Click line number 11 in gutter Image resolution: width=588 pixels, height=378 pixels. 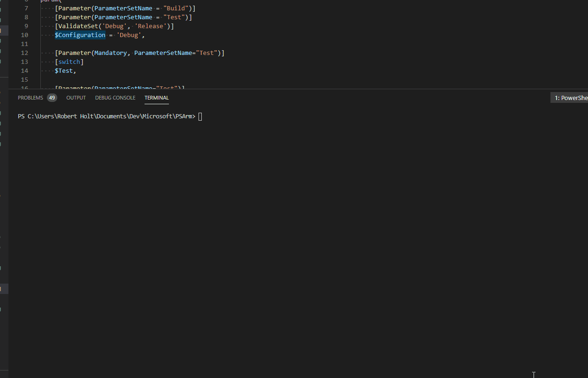(x=25, y=44)
